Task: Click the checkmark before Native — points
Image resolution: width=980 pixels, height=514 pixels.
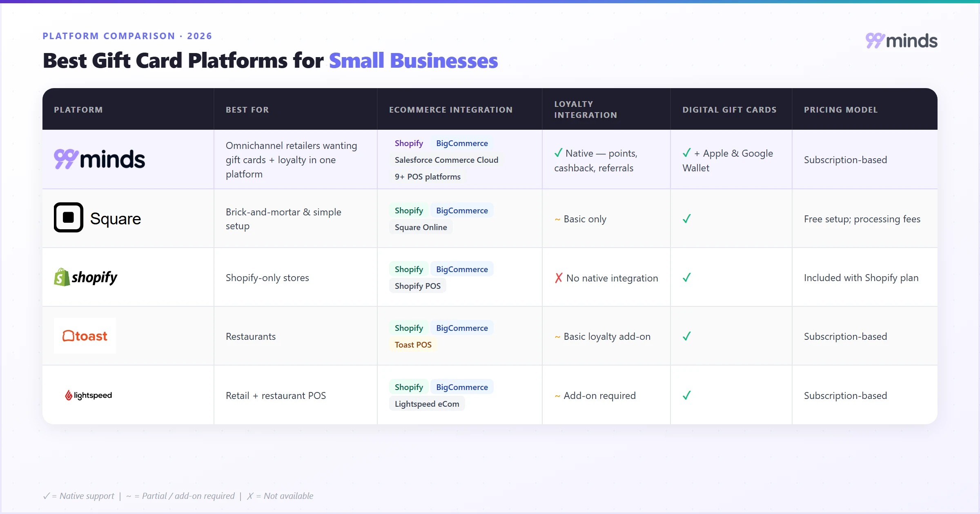Action: pyautogui.click(x=559, y=153)
